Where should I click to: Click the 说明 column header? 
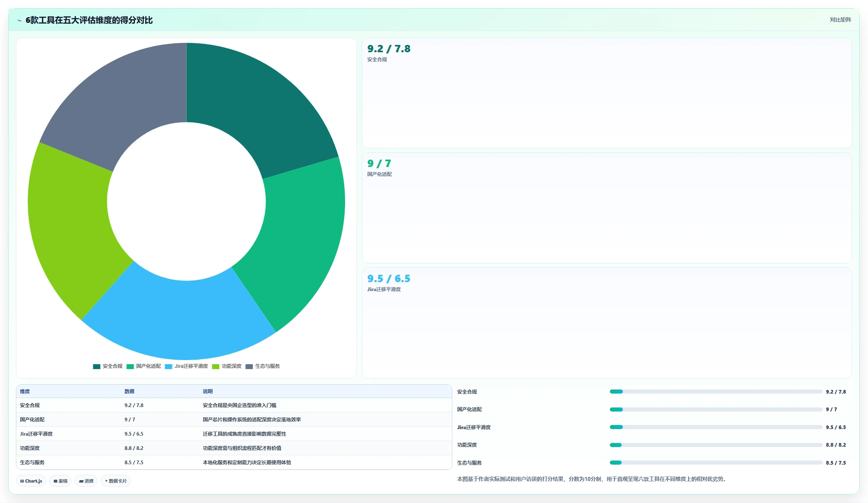coord(208,392)
